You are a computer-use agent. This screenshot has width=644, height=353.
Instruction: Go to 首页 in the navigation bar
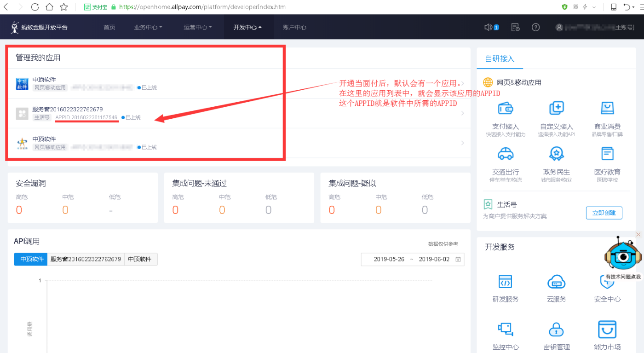(109, 27)
